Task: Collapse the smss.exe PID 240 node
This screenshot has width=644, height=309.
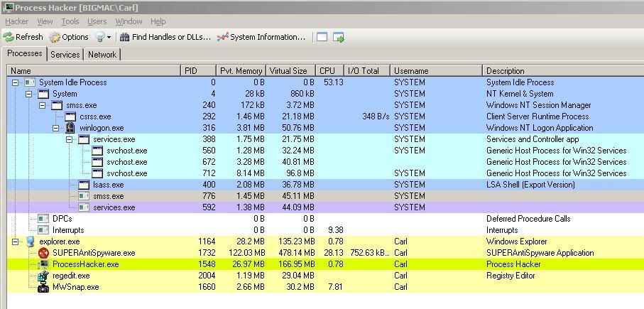Action: 43,105
